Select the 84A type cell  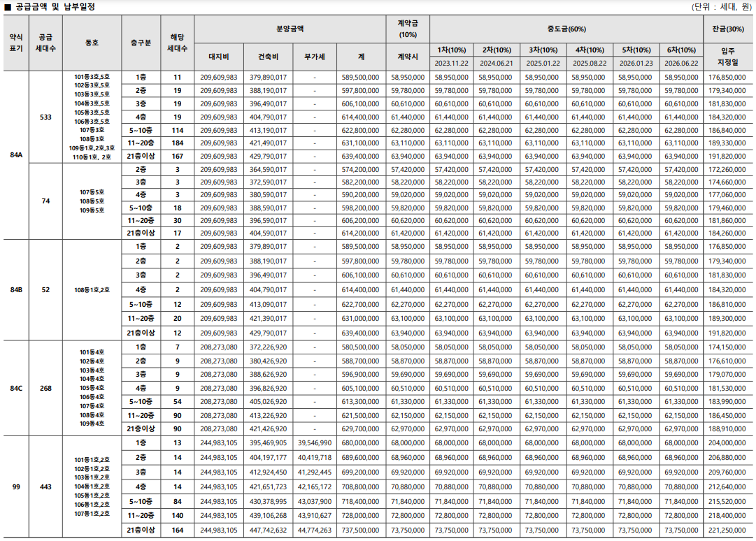(16, 155)
